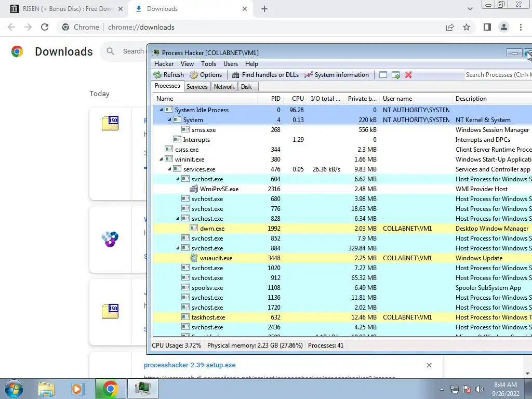Viewport: 532px width, 399px height.
Task: Open Windows Start menu
Action: click(x=14, y=389)
